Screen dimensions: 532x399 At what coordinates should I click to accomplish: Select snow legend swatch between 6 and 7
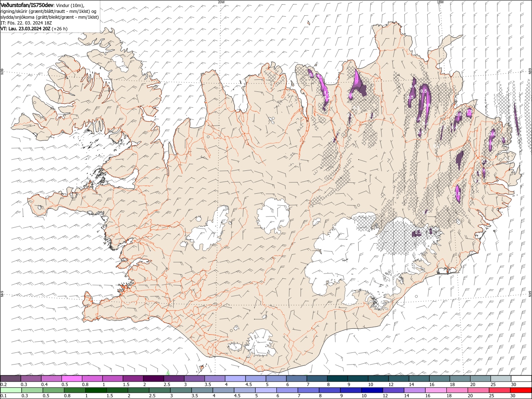[x=296, y=379]
